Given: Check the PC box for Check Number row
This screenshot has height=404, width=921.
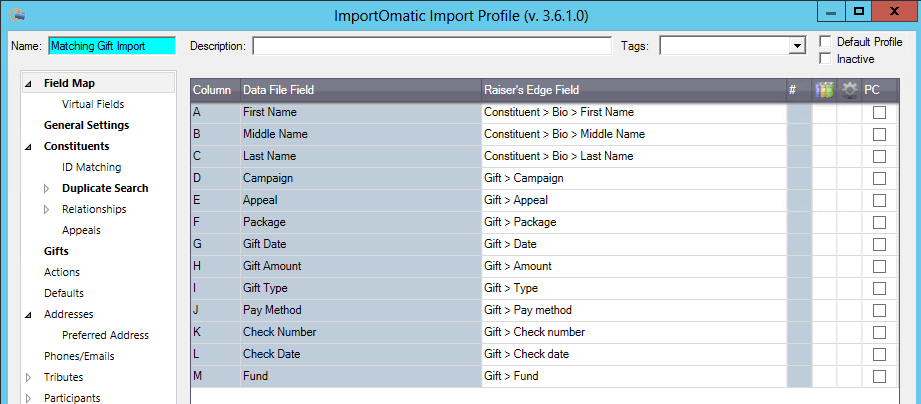Looking at the screenshot, I should 879,332.
